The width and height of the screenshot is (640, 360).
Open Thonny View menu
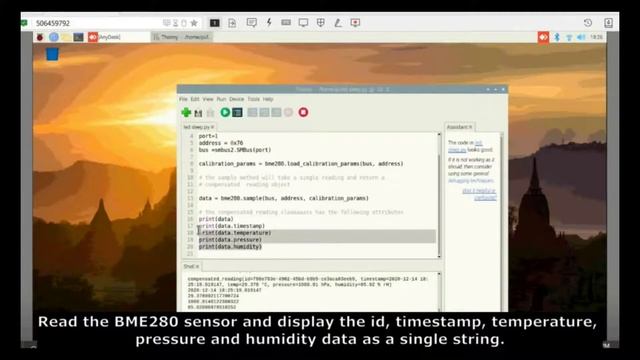coord(208,99)
